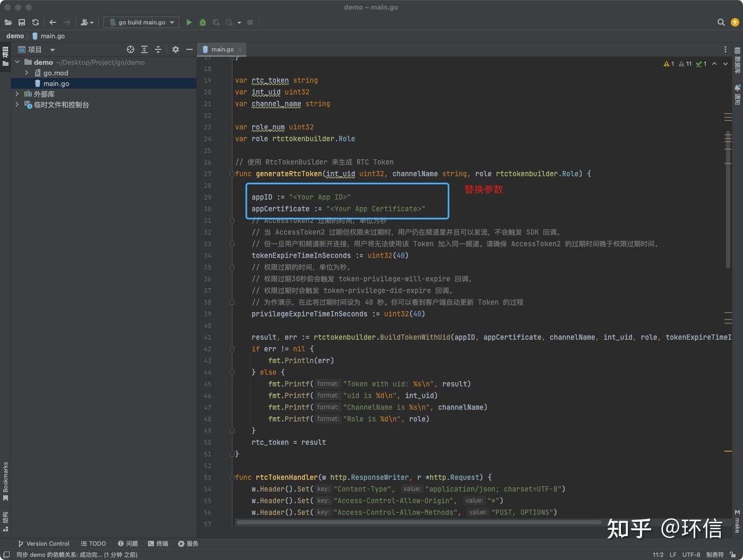743x560 pixels.
Task: Open the 项目 view selector dropdown
Action: (37, 49)
